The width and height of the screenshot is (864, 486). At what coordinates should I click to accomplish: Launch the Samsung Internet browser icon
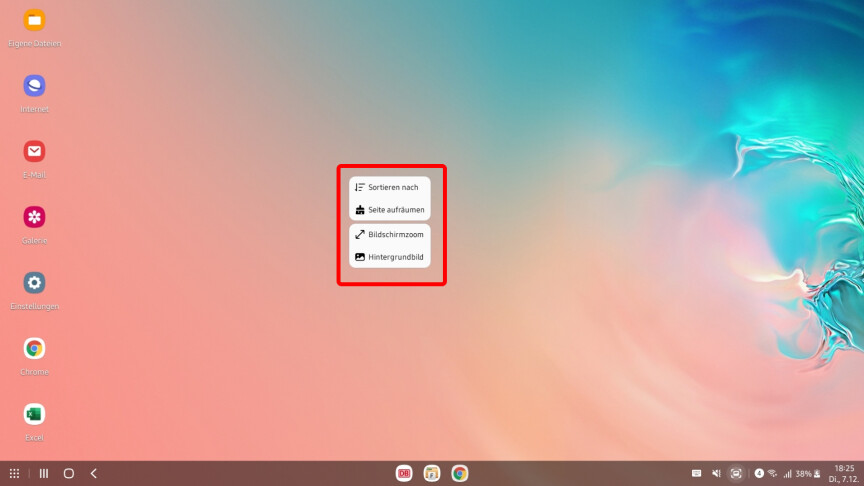[34, 86]
